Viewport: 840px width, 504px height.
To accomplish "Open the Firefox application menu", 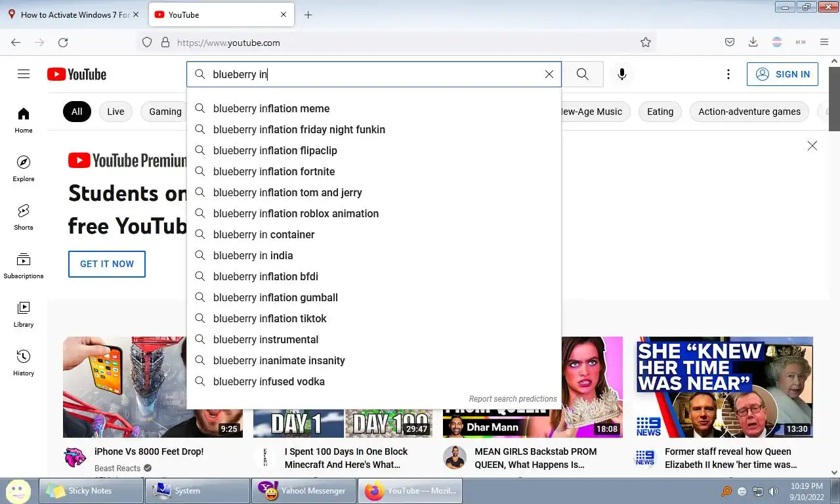I will tap(824, 43).
